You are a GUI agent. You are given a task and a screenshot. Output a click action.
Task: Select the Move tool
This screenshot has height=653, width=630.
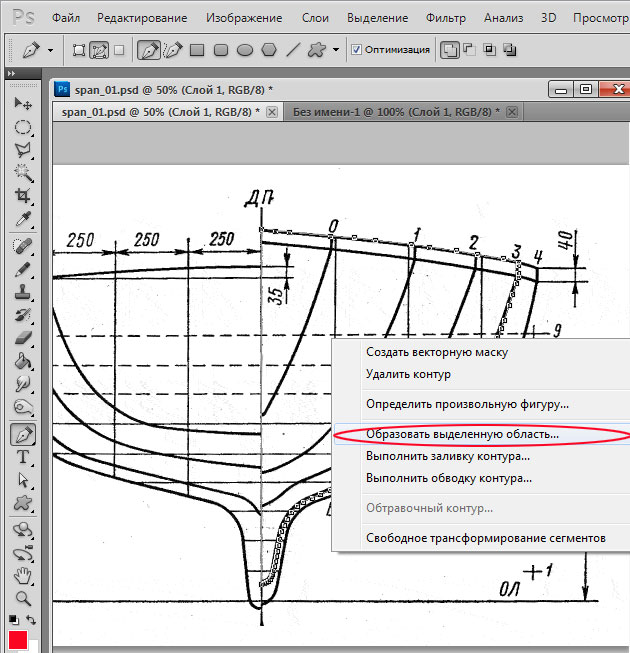tap(22, 103)
